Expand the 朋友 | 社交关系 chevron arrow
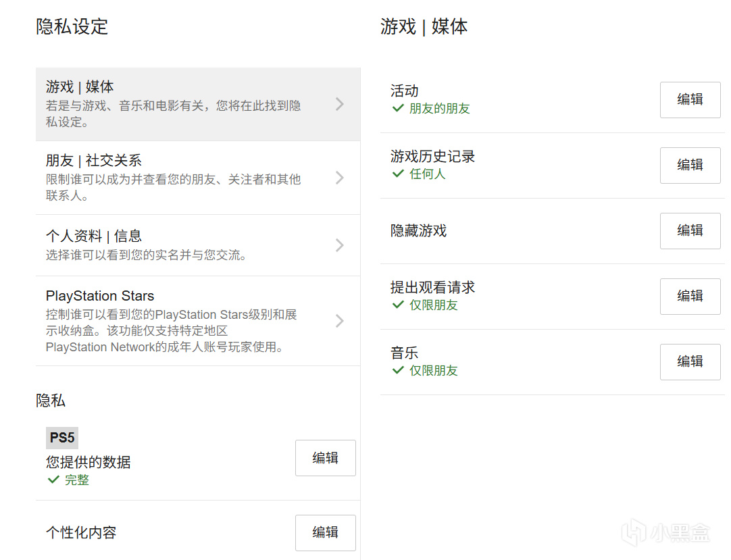 (340, 178)
